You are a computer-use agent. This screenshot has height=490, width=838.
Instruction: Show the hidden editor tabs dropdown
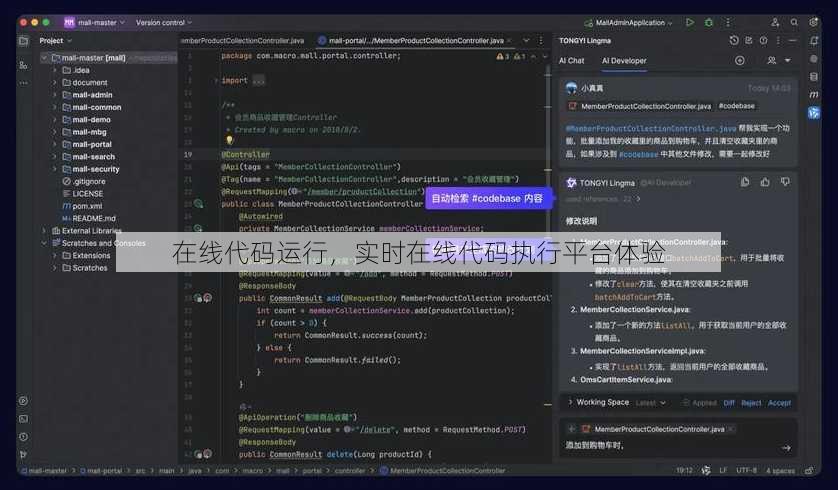point(526,41)
